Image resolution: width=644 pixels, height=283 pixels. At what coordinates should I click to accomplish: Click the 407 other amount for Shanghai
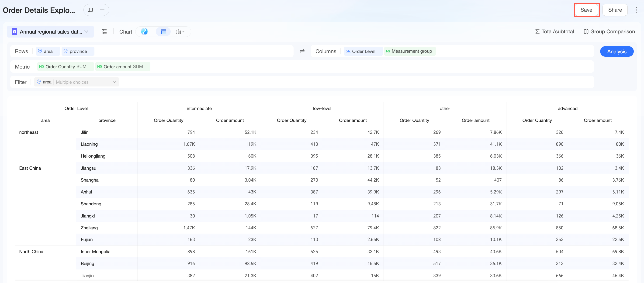498,180
